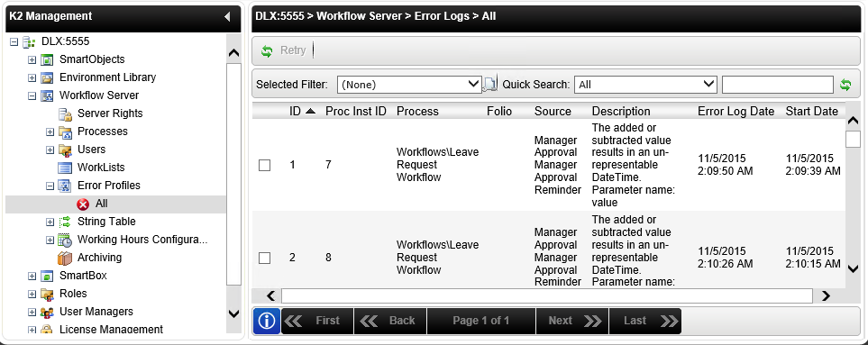Expand the SmartObjects tree node
The width and height of the screenshot is (868, 345).
(x=32, y=59)
